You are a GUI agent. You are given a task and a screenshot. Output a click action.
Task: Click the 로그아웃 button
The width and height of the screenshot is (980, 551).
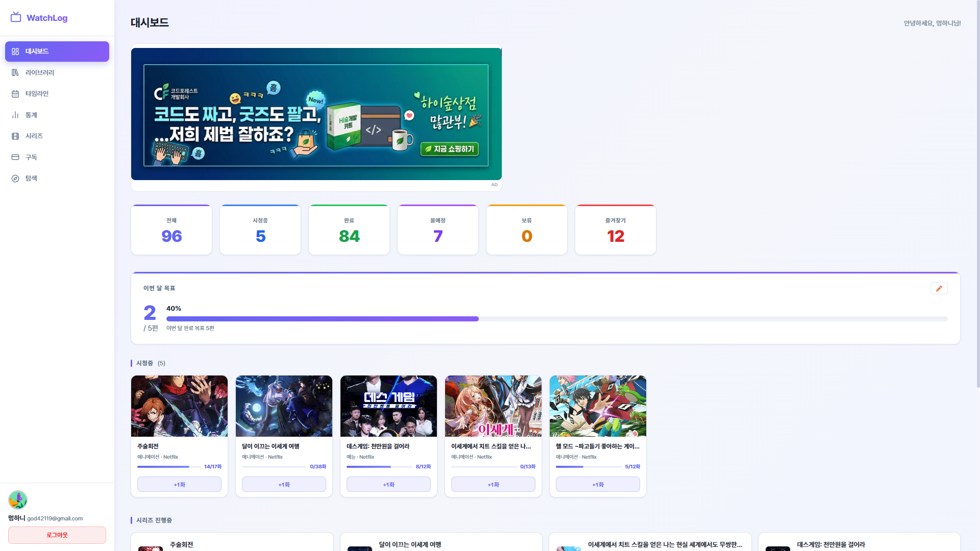[x=57, y=535]
